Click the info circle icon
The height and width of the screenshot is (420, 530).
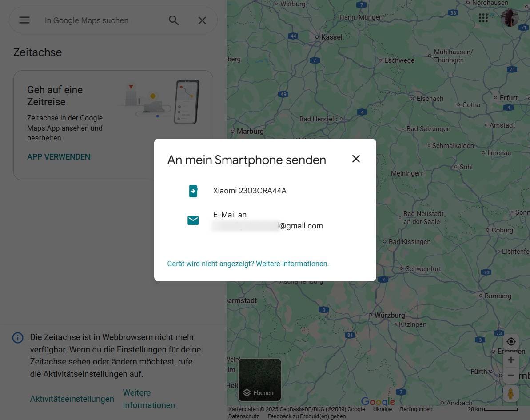(18, 337)
